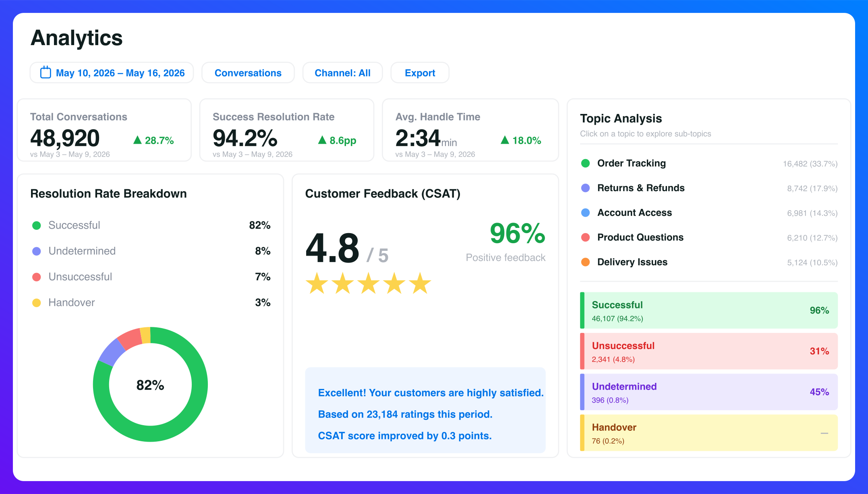The width and height of the screenshot is (868, 494).
Task: Click 'Excellent! Your customers are highly satisfied.'
Action: point(431,393)
